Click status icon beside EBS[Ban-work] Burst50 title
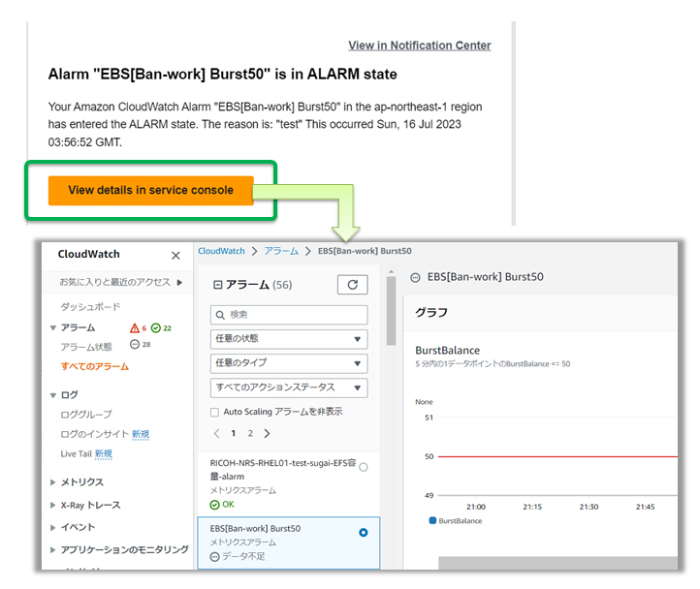This screenshot has width=700, height=589. point(415,277)
